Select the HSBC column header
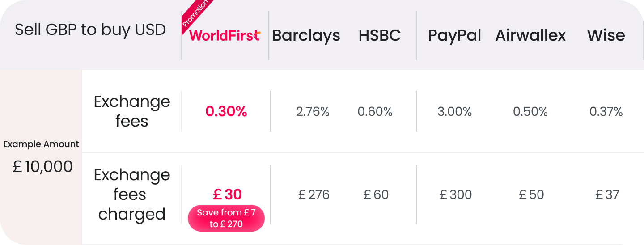The width and height of the screenshot is (644, 245). [379, 36]
